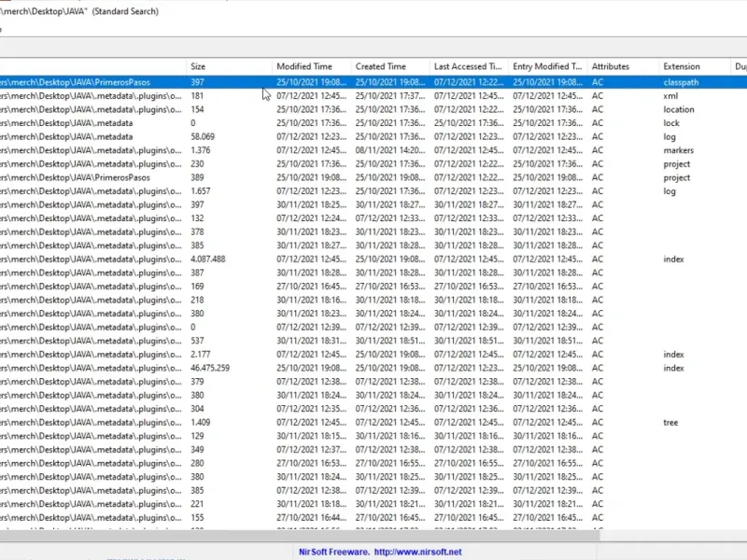The height and width of the screenshot is (560, 747).
Task: Click the horizontal scrollbar at the bottom
Action: [299, 536]
